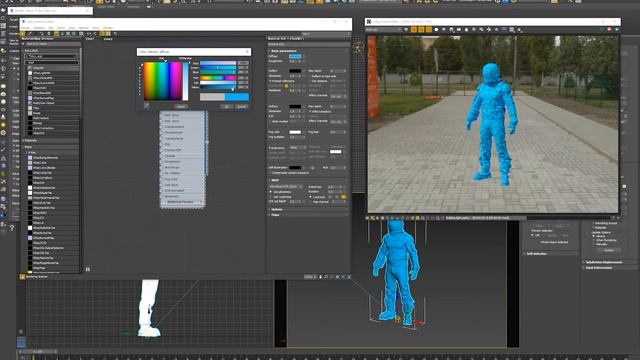The width and height of the screenshot is (640, 360).
Task: Toggle the green channel in the V-Ray frame buffer
Action: coord(421,29)
